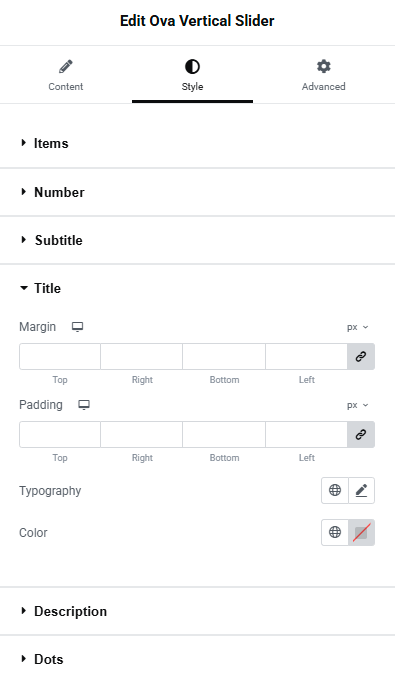Click the Color global colors globe icon
This screenshot has width=395, height=684.
coord(335,532)
